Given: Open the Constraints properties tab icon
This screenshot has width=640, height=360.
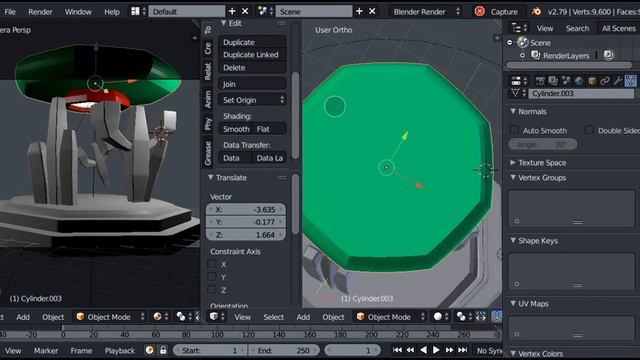Looking at the screenshot, I should tap(605, 81).
